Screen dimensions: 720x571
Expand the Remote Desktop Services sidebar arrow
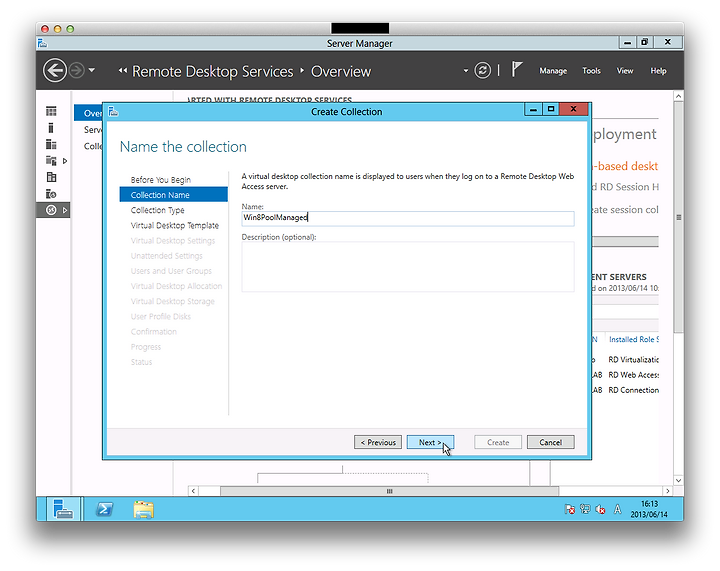[65, 210]
